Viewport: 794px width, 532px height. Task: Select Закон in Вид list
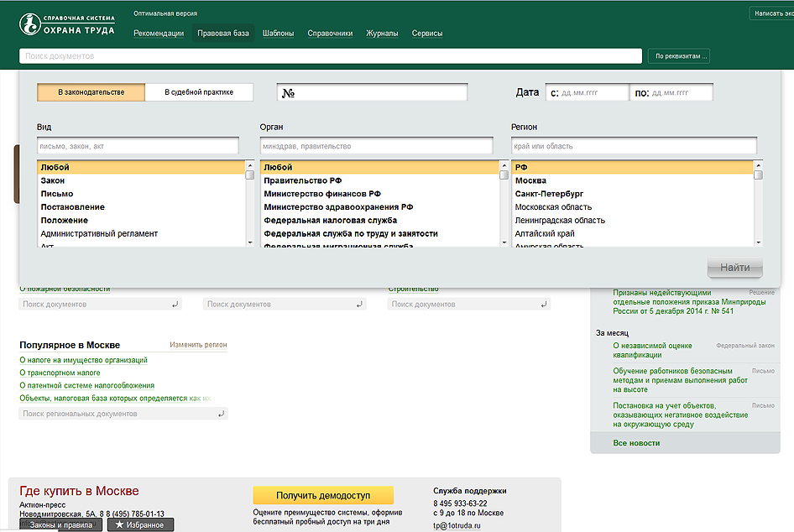[141, 180]
